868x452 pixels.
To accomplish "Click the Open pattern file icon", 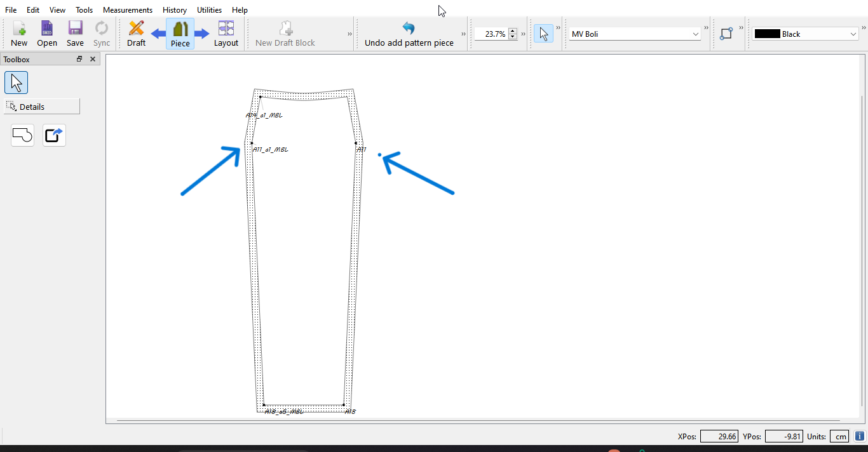I will coord(47,34).
